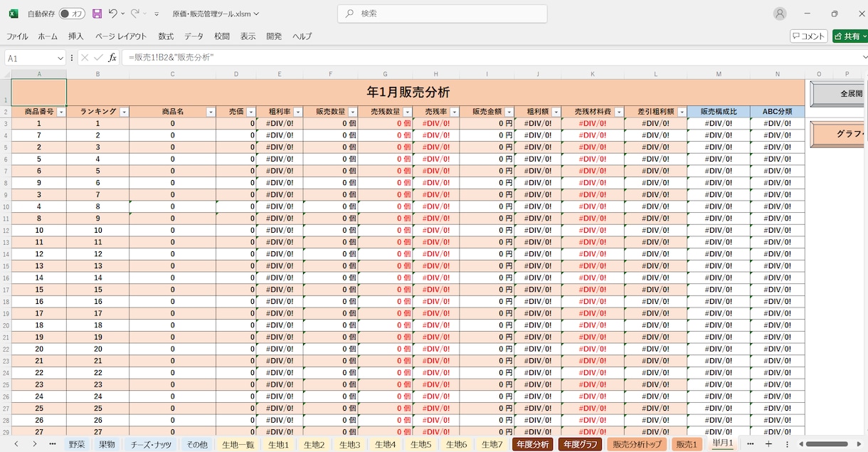The width and height of the screenshot is (868, 452).
Task: Click the green 共有 share button
Action: [x=850, y=36]
